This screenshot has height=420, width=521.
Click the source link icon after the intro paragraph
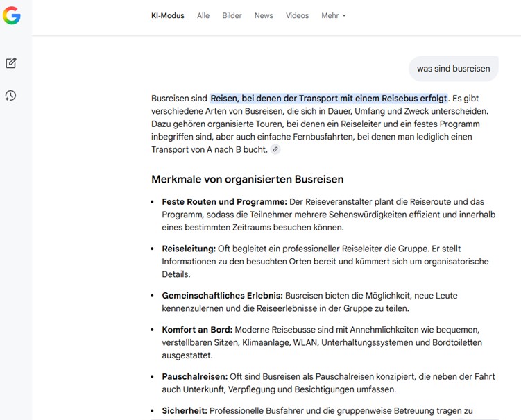[275, 150]
